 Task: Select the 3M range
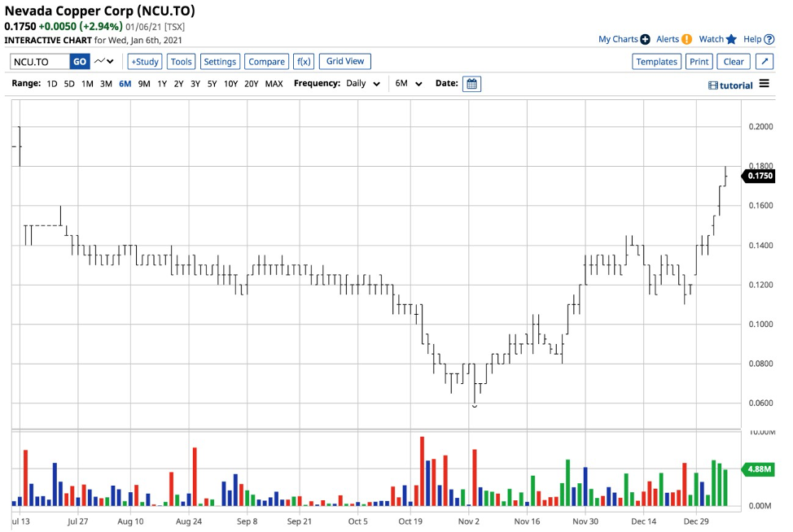click(106, 84)
